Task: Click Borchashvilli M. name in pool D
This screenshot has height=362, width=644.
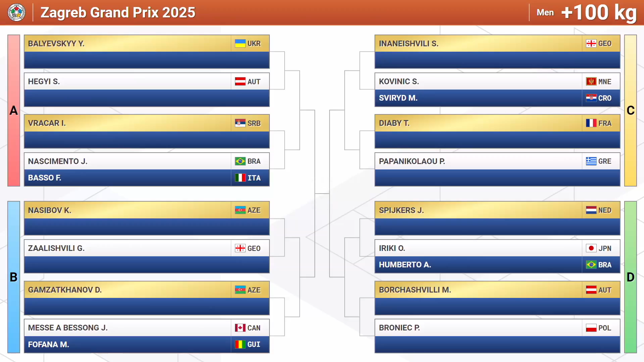Action: pos(415,290)
